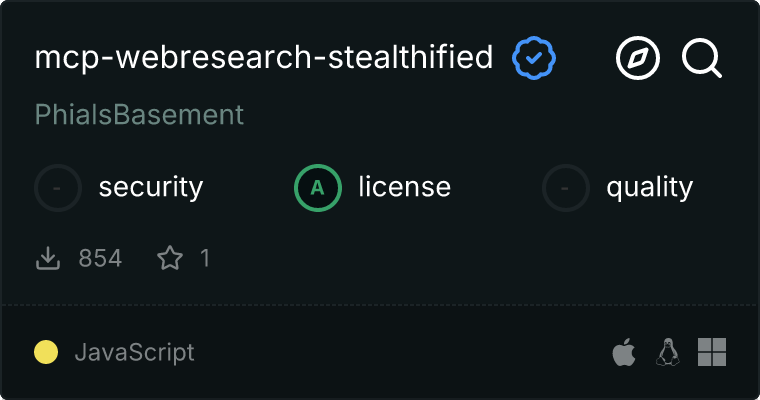The height and width of the screenshot is (400, 760).
Task: Click the downloads arrow icon
Action: [x=48, y=259]
